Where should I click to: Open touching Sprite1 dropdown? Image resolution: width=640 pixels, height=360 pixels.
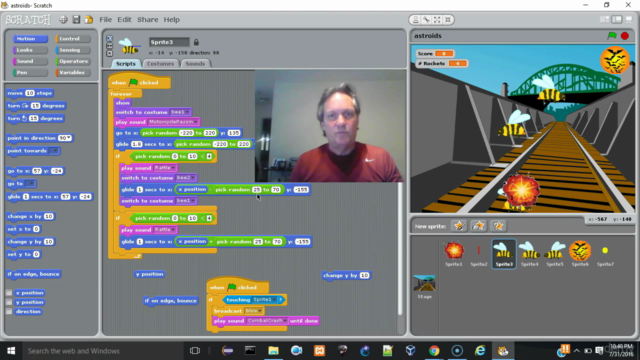click(264, 300)
